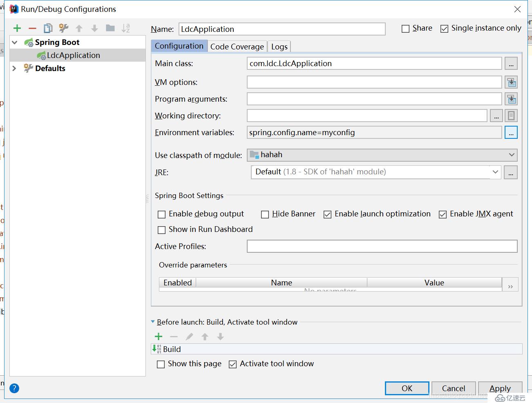Move Before launch task up arrow
Image resolution: width=532 pixels, height=403 pixels.
tap(205, 336)
